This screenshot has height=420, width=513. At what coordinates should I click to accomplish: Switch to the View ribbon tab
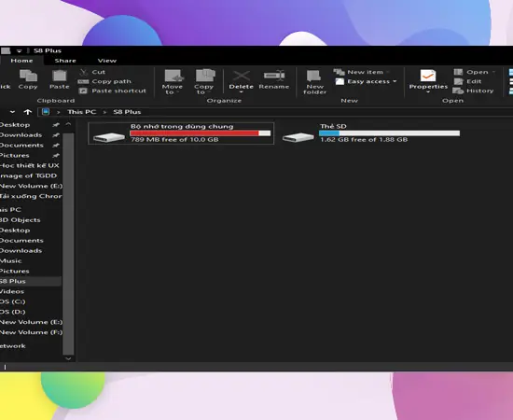(x=107, y=61)
